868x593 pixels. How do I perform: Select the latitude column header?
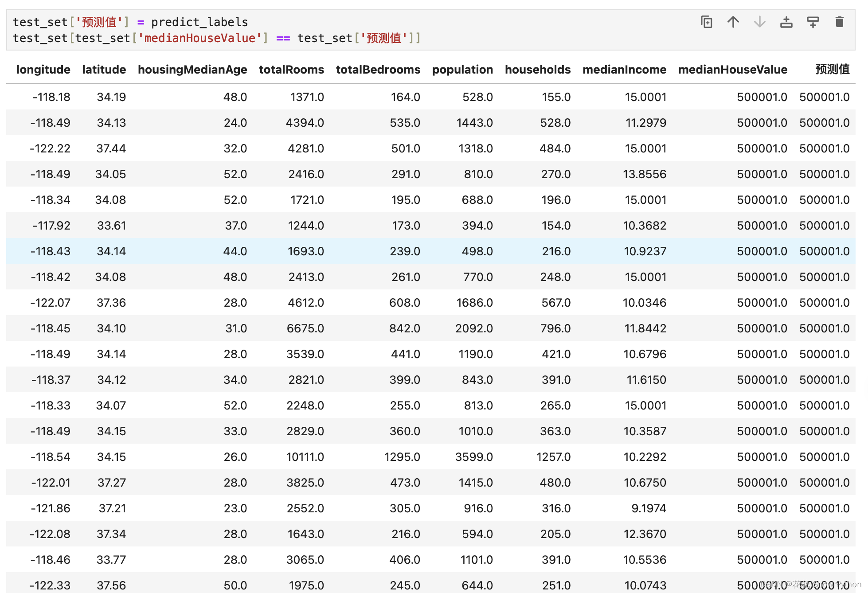pyautogui.click(x=104, y=70)
